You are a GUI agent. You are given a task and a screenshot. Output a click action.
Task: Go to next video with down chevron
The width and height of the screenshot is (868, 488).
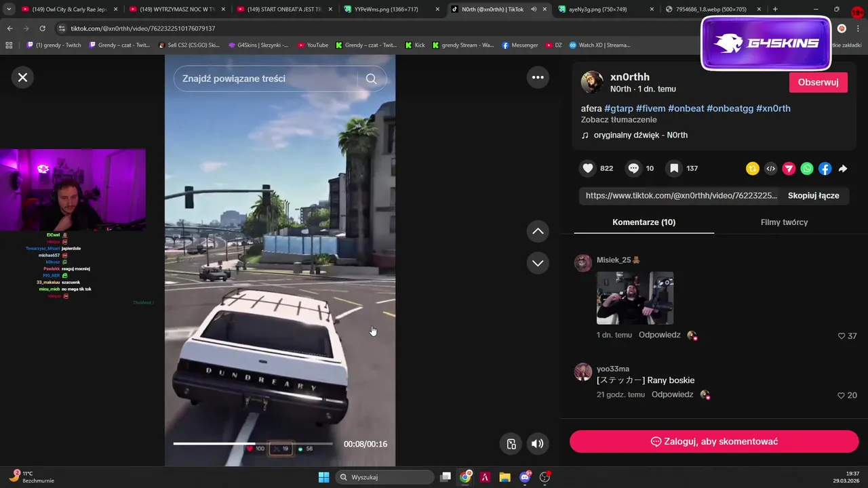click(x=538, y=263)
